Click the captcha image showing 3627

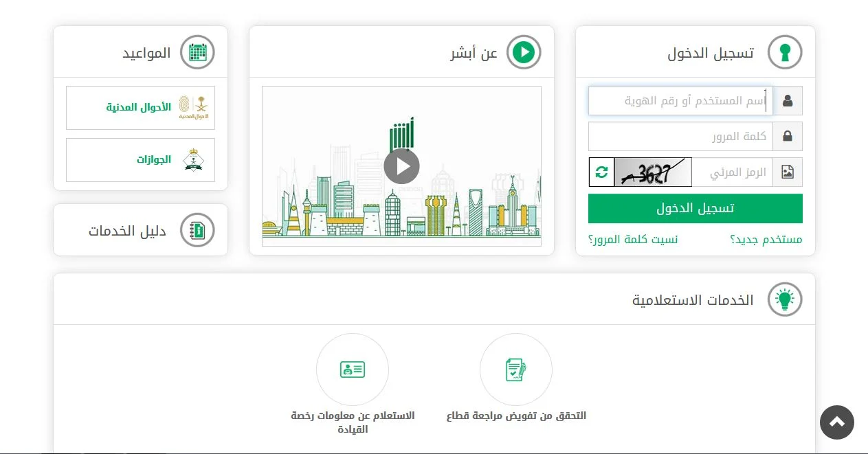click(652, 172)
